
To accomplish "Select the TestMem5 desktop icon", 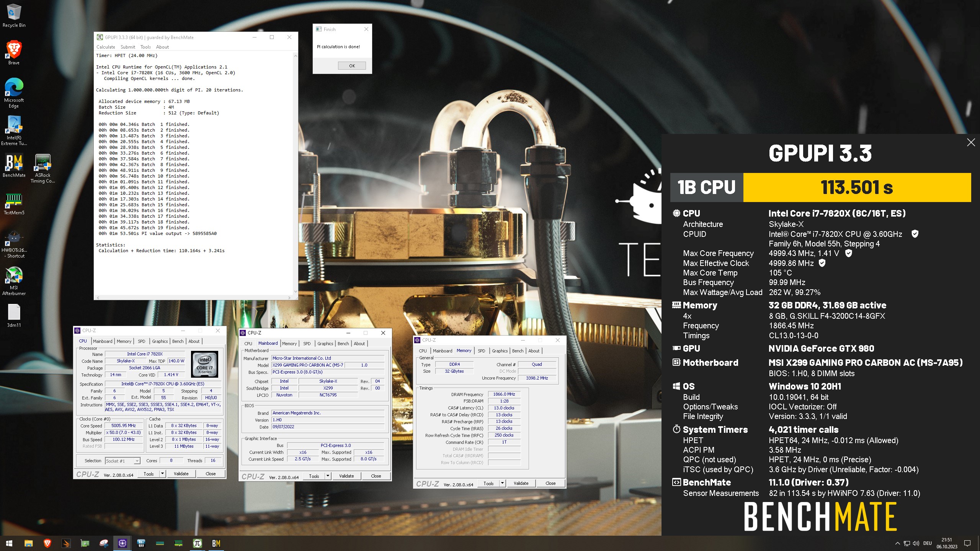I will click(14, 203).
